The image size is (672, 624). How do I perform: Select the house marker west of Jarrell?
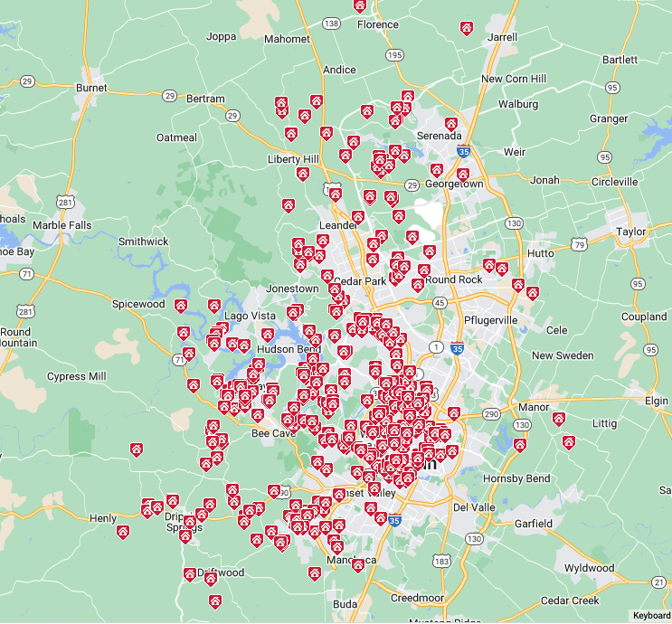(466, 28)
